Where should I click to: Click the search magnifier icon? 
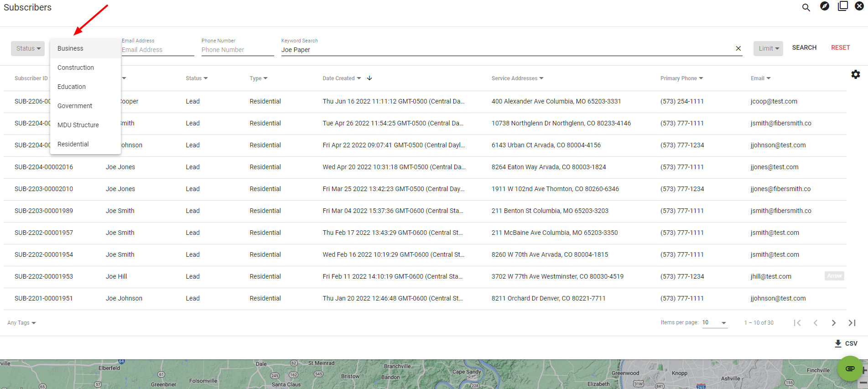[806, 7]
